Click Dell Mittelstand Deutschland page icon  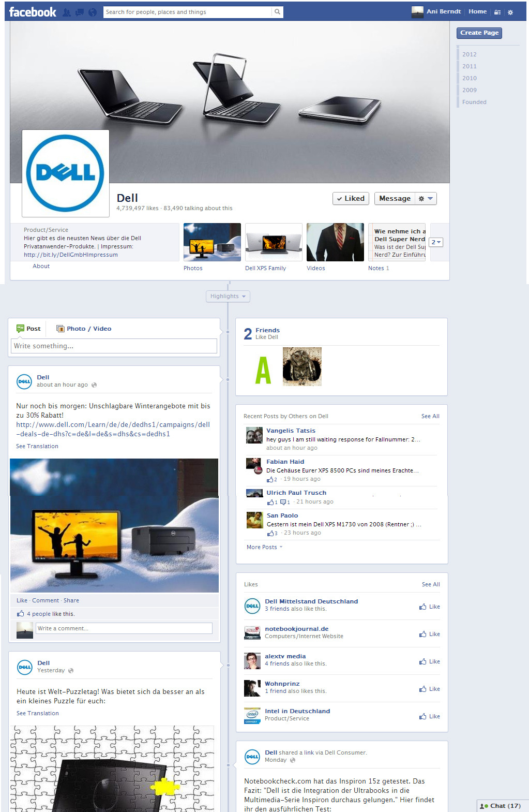pos(252,606)
